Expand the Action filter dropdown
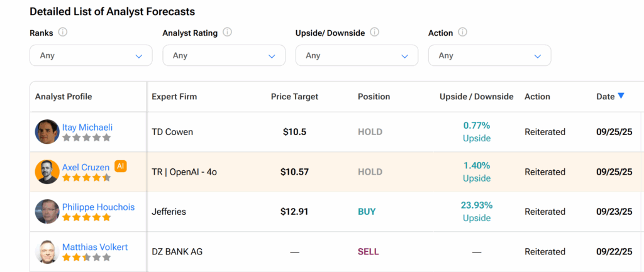 (489, 55)
